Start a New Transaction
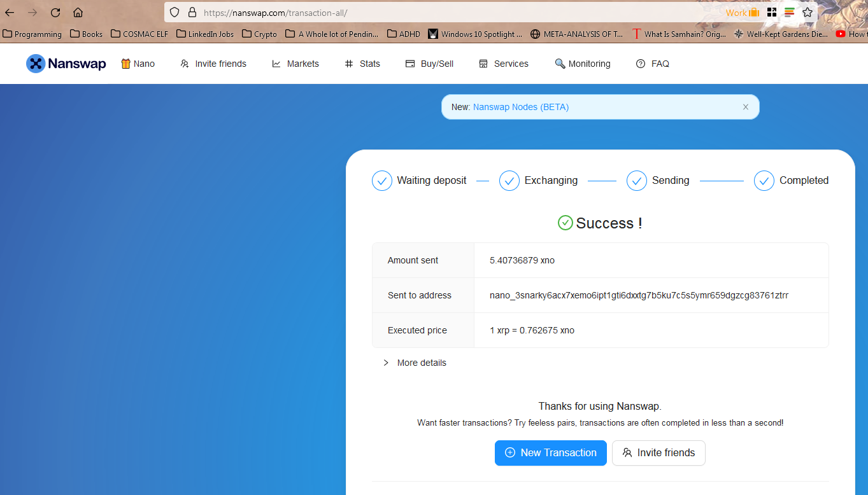 coord(551,453)
